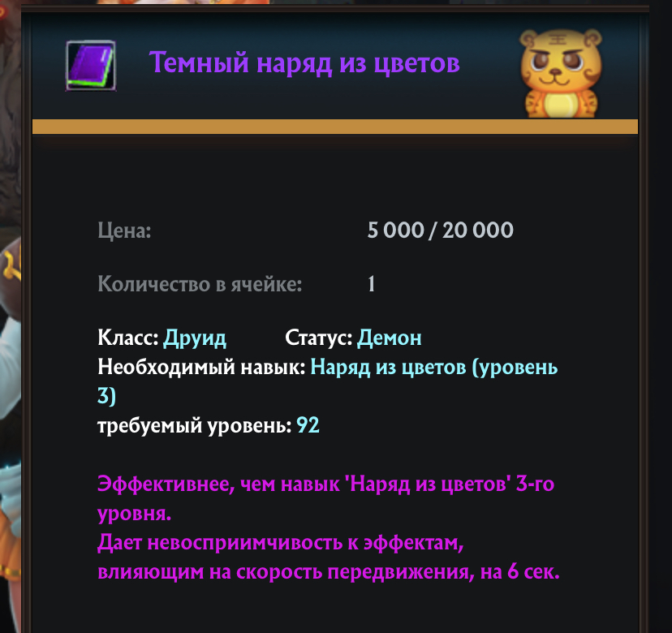Click the Эффективнее, чем навык description line
This screenshot has width=672, height=633.
[x=325, y=498]
